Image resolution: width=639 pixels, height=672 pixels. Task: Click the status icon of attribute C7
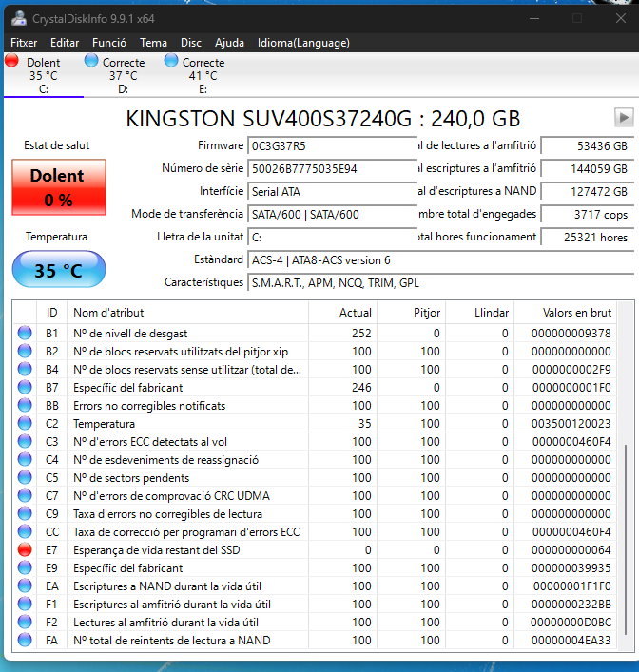tap(25, 495)
